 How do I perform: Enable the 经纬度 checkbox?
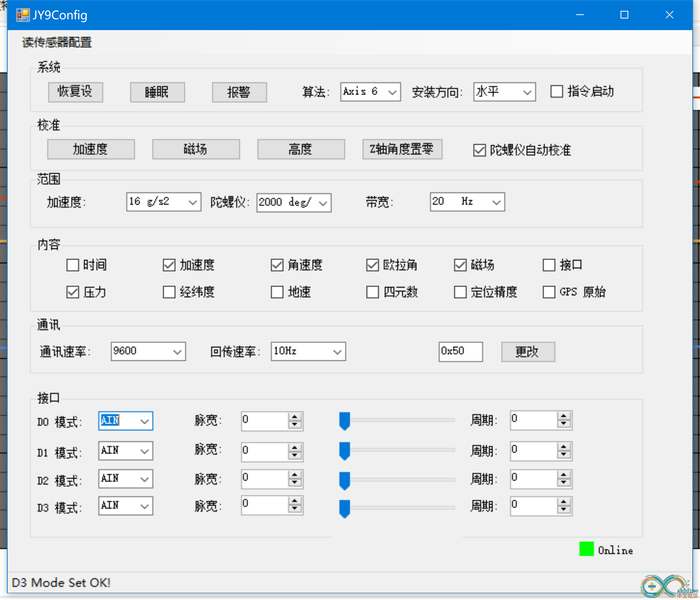[x=169, y=292]
